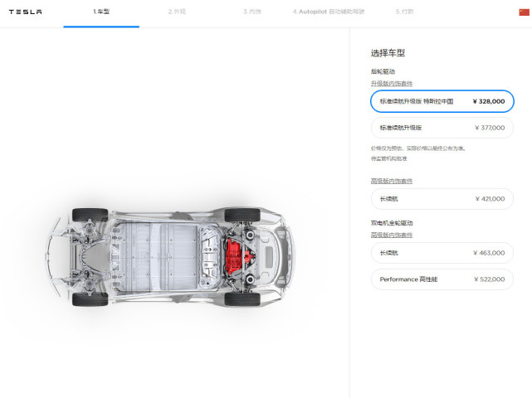Open the China flag region selector
This screenshot has height=398, width=532.
click(x=524, y=12)
